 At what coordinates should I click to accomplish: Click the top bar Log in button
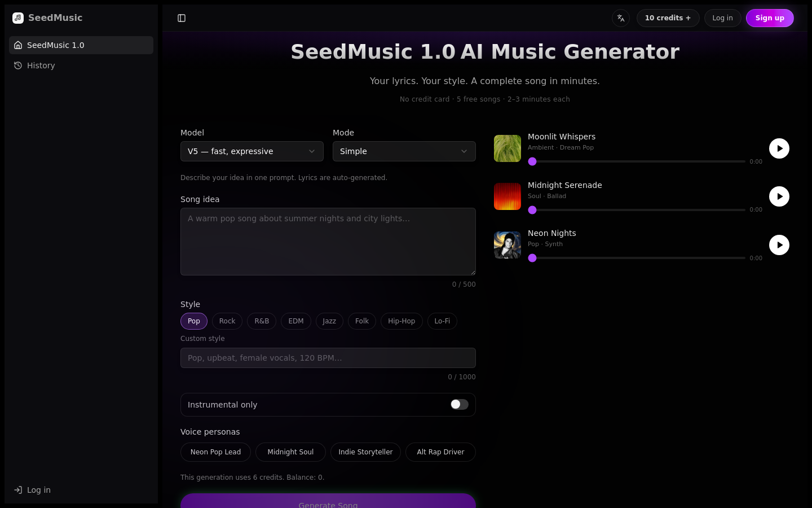722,18
